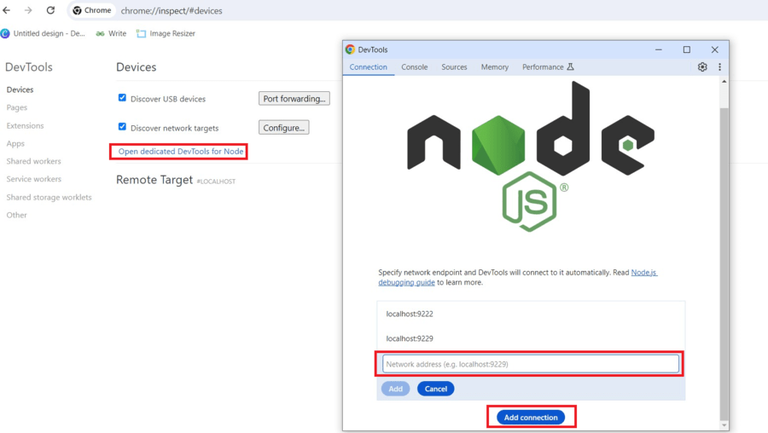Open dedicated DevTools for Node link

181,151
